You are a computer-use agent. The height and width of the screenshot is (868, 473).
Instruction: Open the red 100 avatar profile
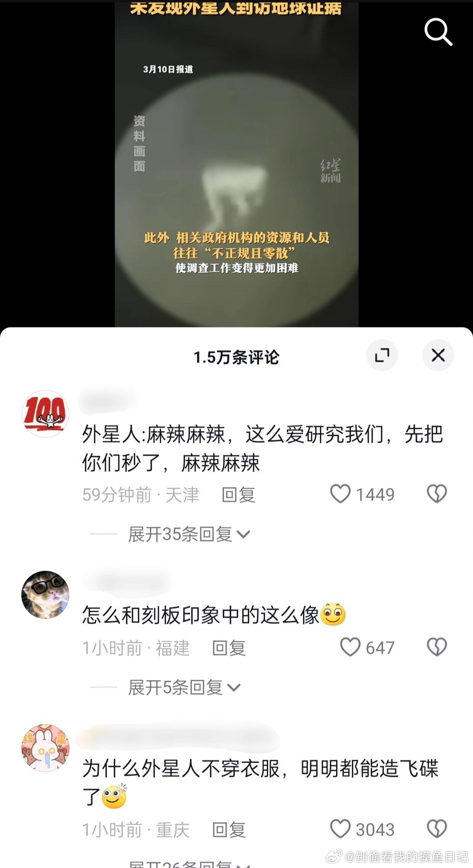pyautogui.click(x=45, y=414)
